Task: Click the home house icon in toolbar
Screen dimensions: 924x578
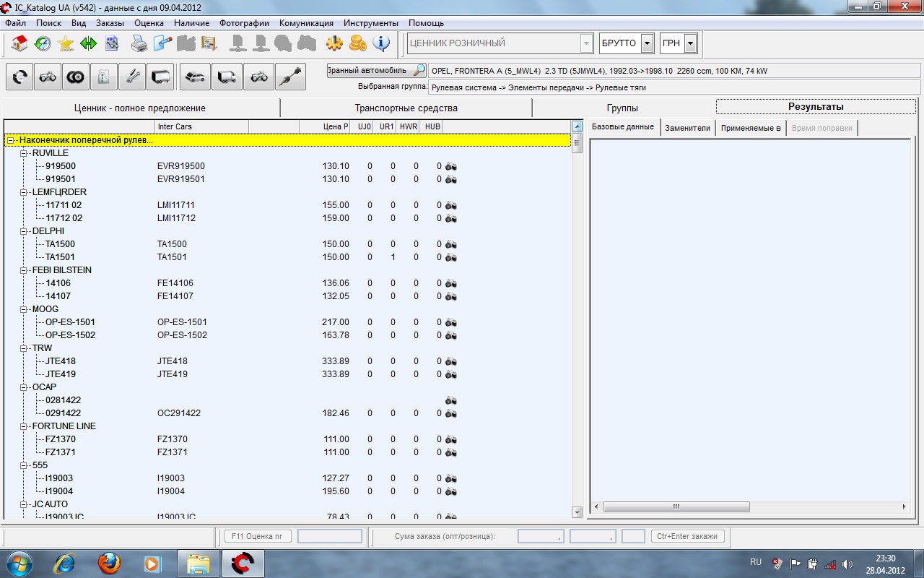Action: [x=19, y=43]
